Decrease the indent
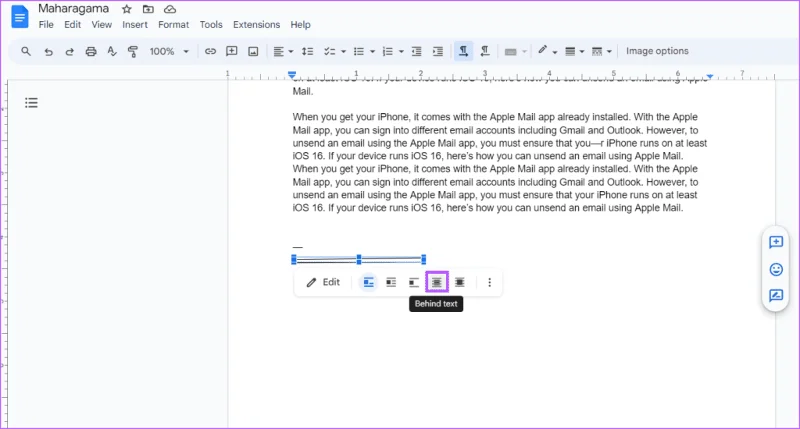 coord(416,52)
